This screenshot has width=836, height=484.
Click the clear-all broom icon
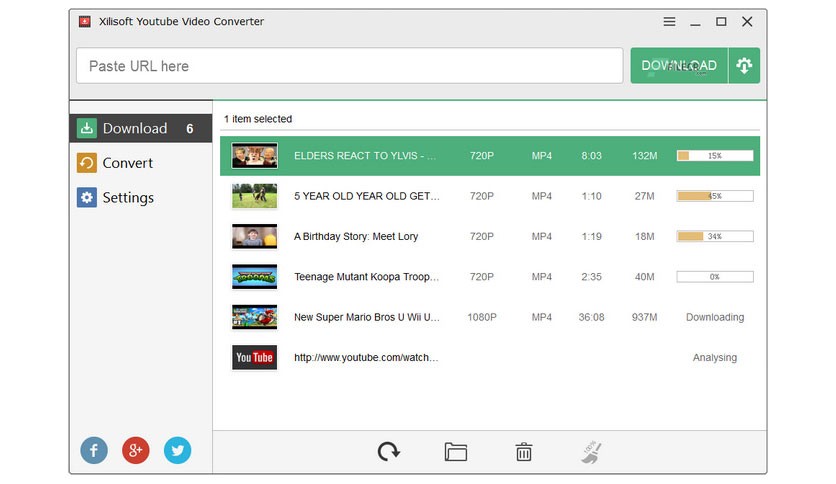point(591,452)
